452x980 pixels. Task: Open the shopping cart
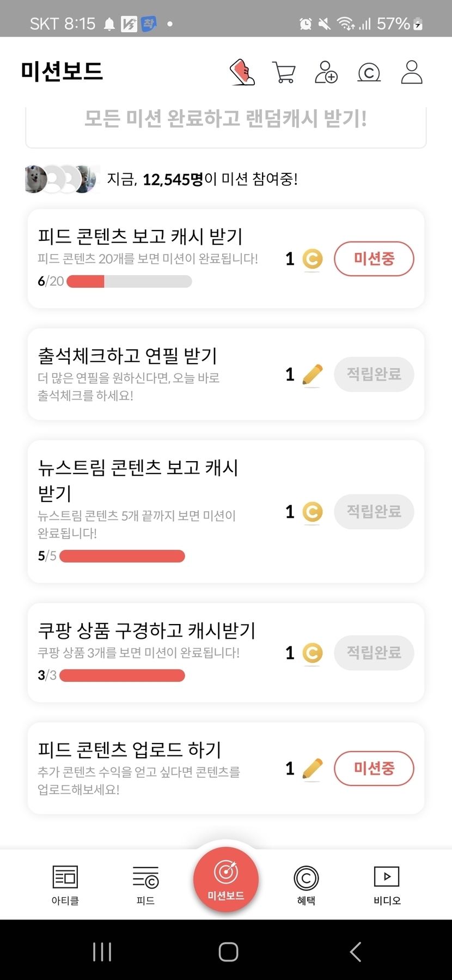point(284,72)
